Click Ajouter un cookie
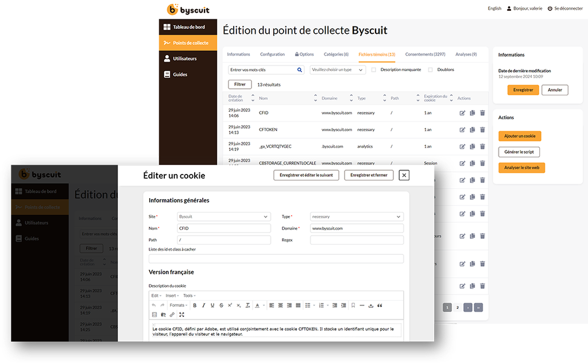 pos(520,136)
